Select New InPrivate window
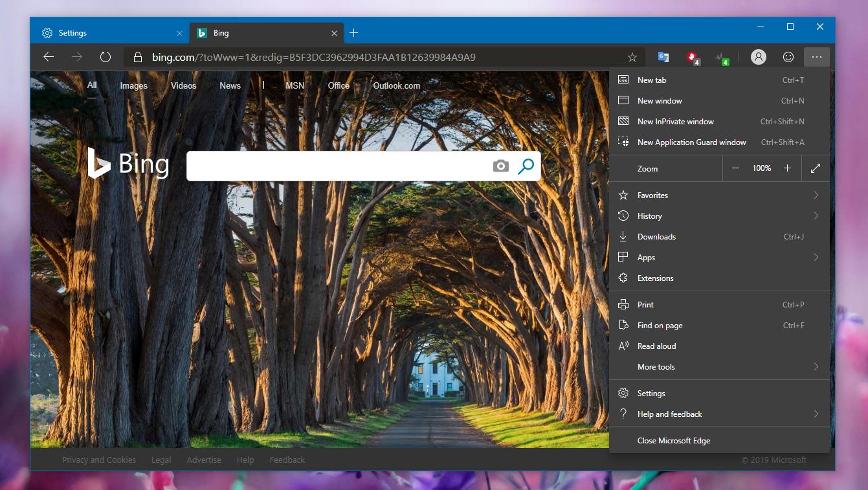Viewport: 868px width, 490px height. [675, 121]
